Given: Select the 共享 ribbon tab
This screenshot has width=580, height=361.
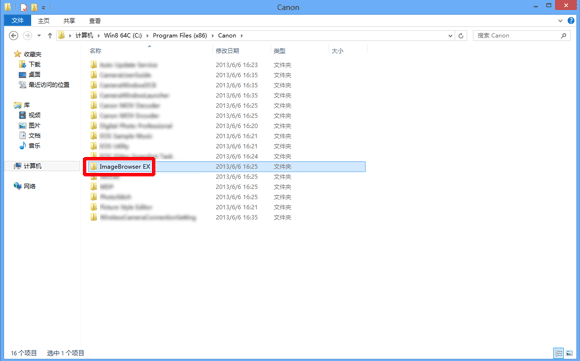Looking at the screenshot, I should click(69, 21).
